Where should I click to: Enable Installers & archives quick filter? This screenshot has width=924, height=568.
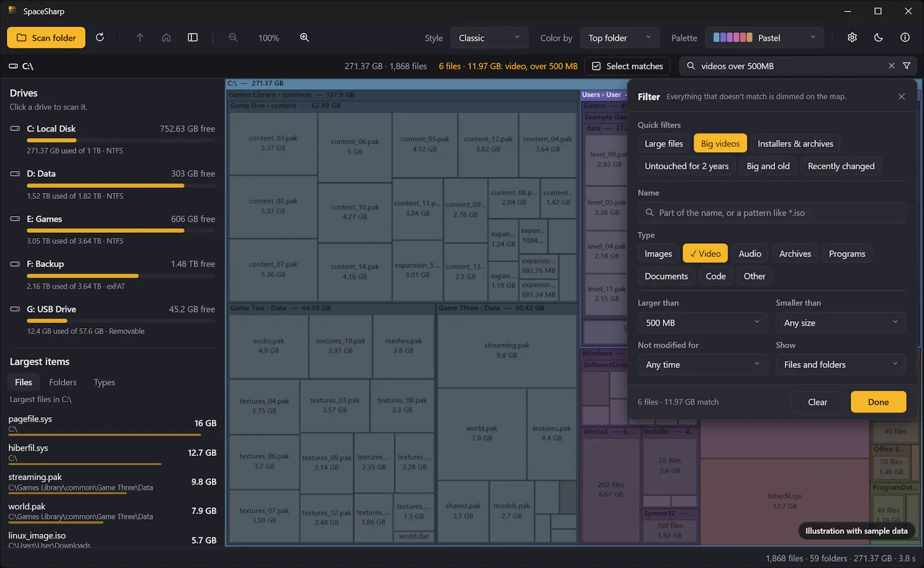[x=795, y=143]
